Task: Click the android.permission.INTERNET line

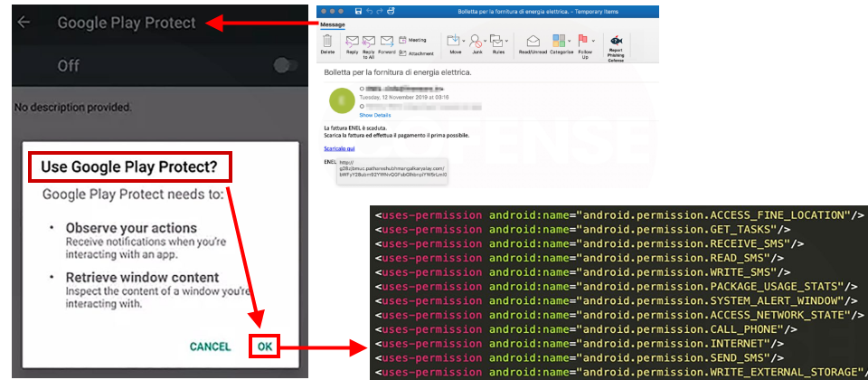Action: pyautogui.click(x=579, y=344)
